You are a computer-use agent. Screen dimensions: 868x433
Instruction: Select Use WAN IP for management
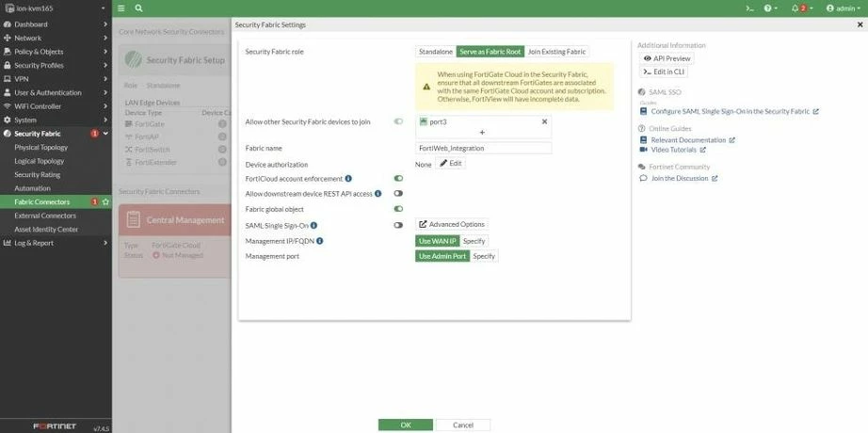[x=438, y=241]
